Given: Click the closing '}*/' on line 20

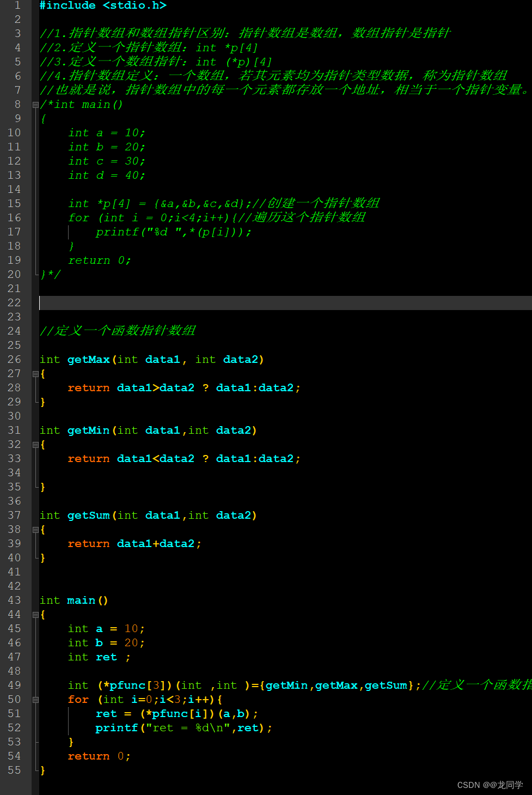Looking at the screenshot, I should coord(51,275).
